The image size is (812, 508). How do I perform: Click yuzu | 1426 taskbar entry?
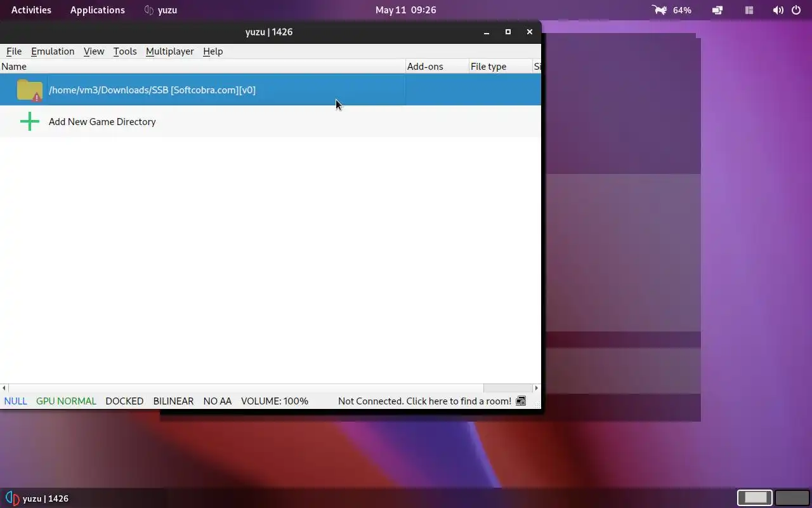(x=37, y=498)
